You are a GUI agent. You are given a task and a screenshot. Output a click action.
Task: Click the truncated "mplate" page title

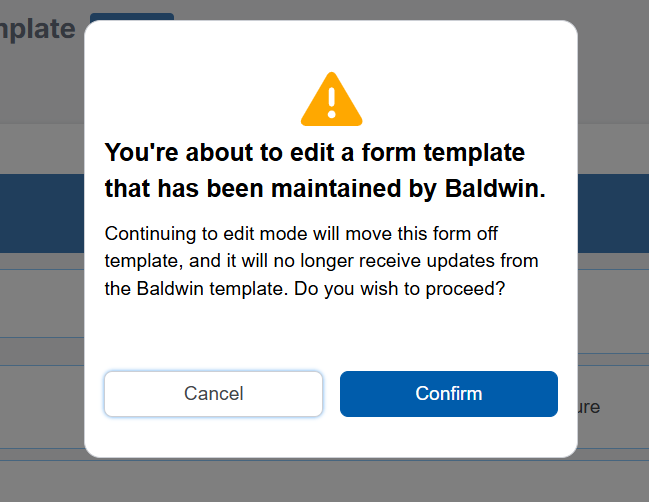[x=38, y=28]
